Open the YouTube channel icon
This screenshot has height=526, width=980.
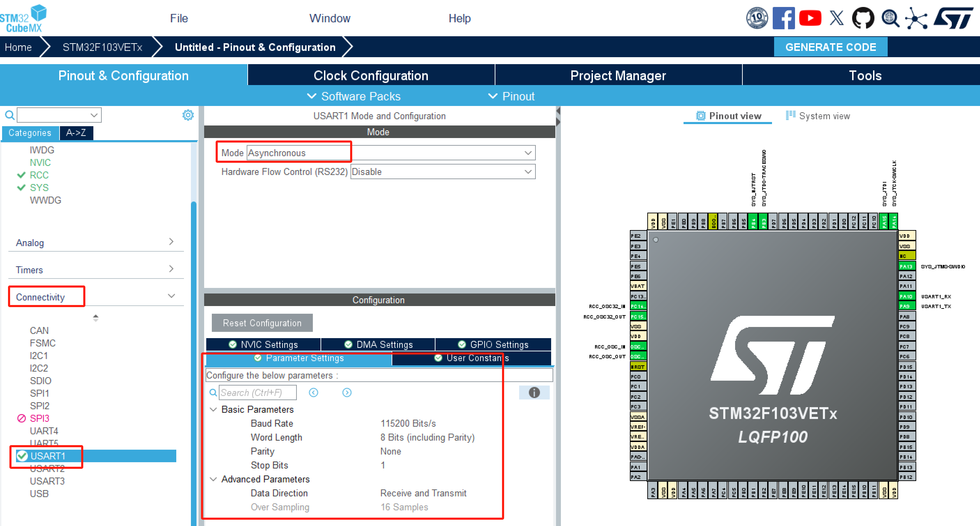click(x=810, y=18)
